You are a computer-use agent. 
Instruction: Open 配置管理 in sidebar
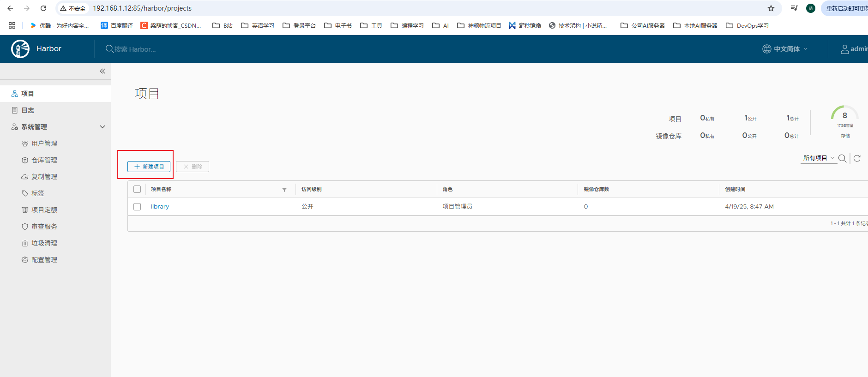[44, 260]
